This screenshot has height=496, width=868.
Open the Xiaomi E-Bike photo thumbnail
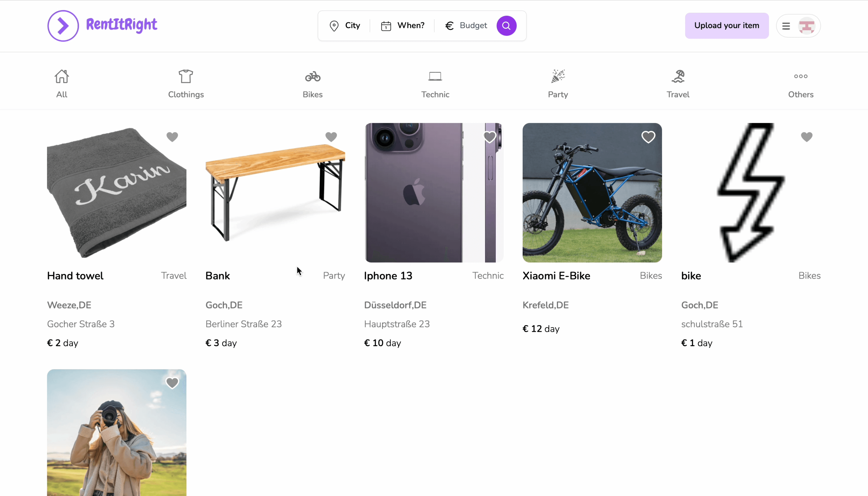[x=592, y=193]
